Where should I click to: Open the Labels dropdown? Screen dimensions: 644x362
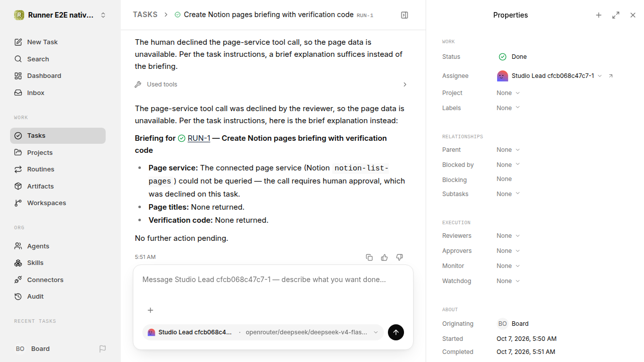tap(508, 108)
